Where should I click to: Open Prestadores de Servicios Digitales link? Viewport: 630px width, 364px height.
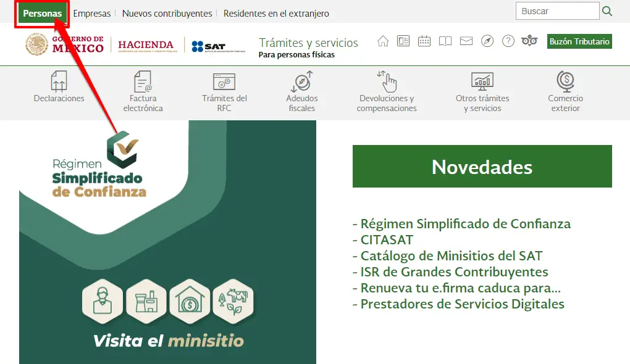pyautogui.click(x=462, y=304)
